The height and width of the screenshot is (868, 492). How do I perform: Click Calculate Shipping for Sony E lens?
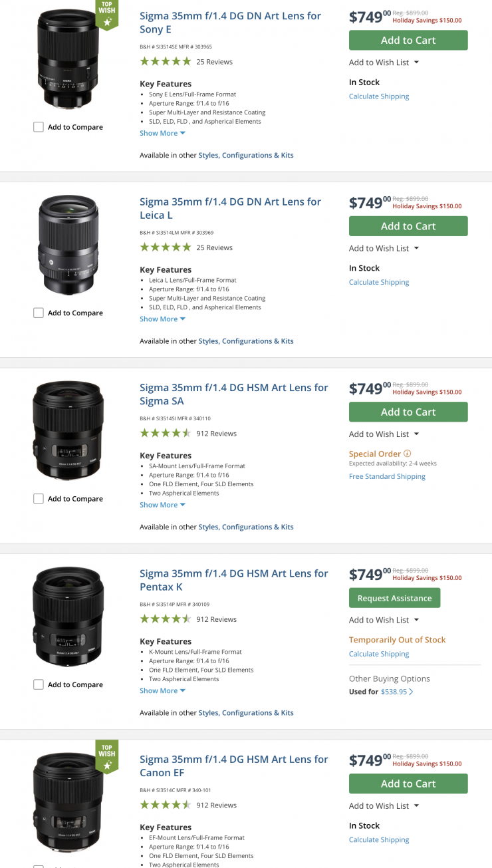click(379, 96)
